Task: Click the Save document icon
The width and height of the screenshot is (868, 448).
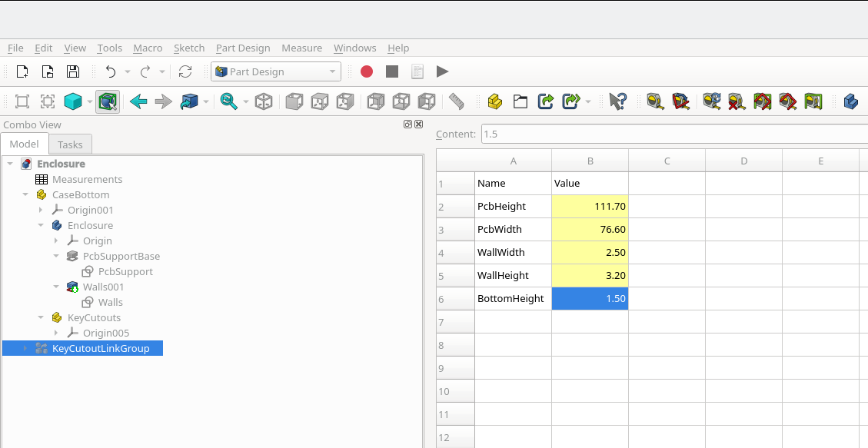Action: point(72,71)
